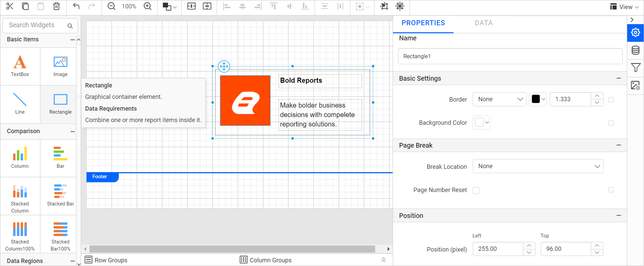Click the Cut scissors icon
Screen dimensions: 644x266
pyautogui.click(x=10, y=6)
